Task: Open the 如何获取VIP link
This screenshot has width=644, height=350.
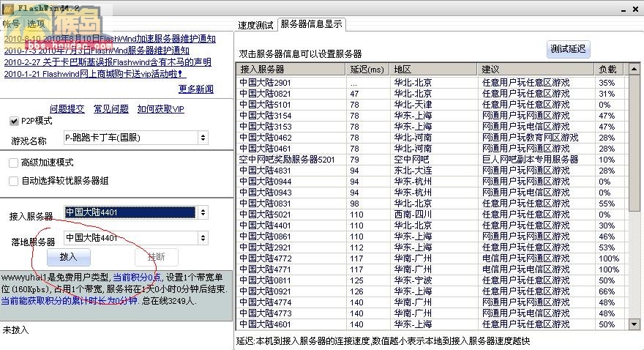Action: 160,109
